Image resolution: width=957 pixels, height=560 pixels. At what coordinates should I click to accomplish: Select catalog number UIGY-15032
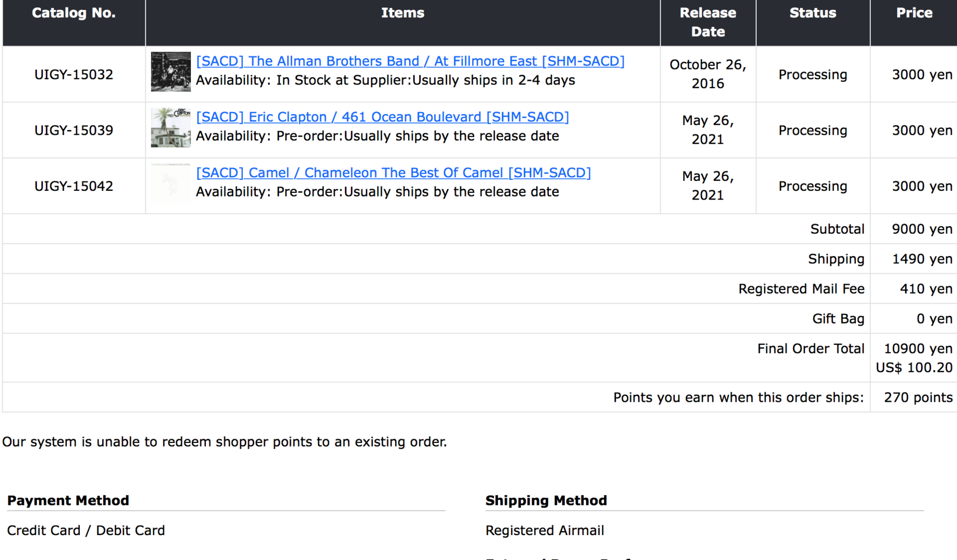point(74,75)
